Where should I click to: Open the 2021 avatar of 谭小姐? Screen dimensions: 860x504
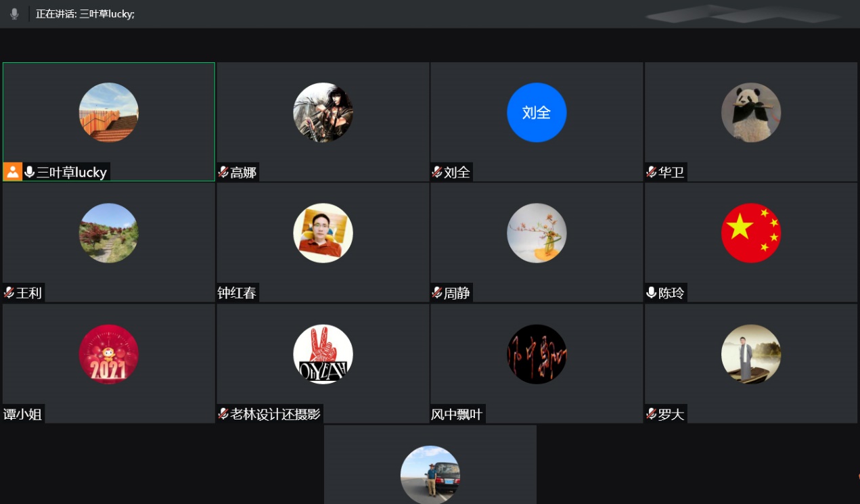(x=108, y=354)
